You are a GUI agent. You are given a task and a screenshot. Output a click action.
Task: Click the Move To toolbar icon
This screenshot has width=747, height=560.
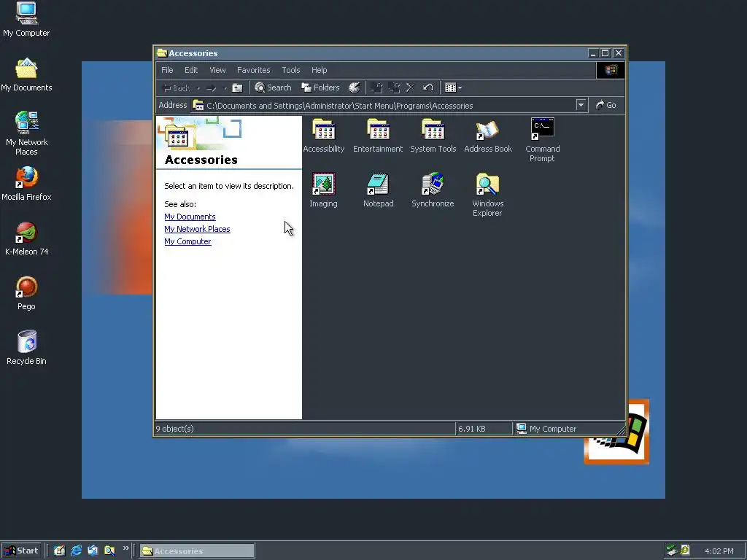point(377,87)
